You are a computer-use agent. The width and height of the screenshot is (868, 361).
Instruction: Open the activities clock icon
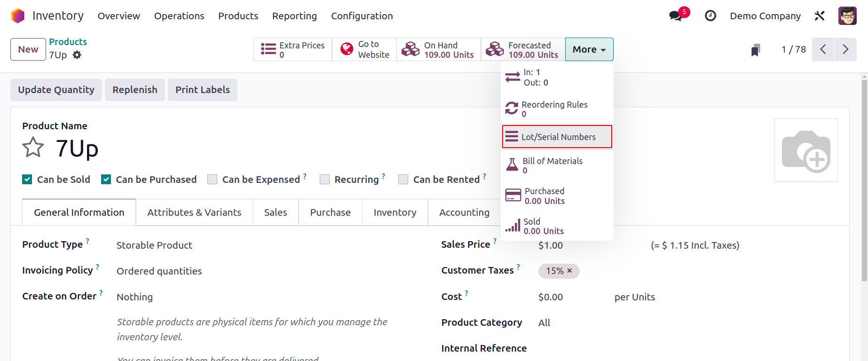710,16
